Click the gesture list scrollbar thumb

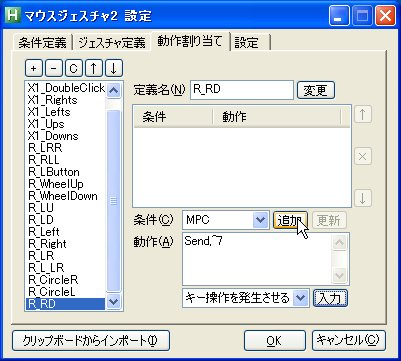[x=114, y=201]
